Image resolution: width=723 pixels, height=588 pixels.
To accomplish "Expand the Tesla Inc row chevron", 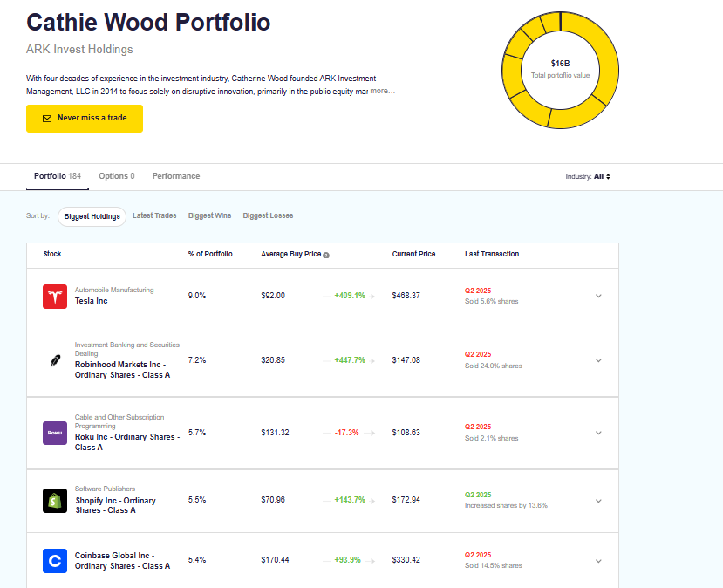I will click(x=598, y=296).
